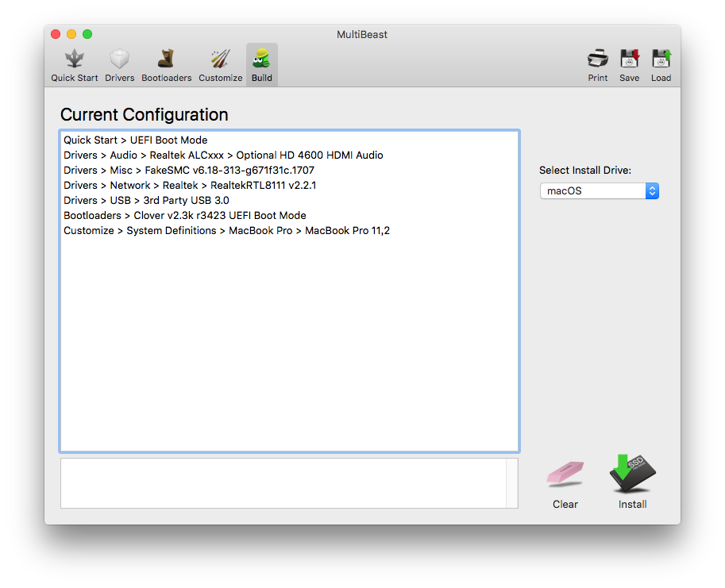Select the Realtek ALCxxx HDMI Audio line
The height and width of the screenshot is (588, 725).
pos(290,156)
